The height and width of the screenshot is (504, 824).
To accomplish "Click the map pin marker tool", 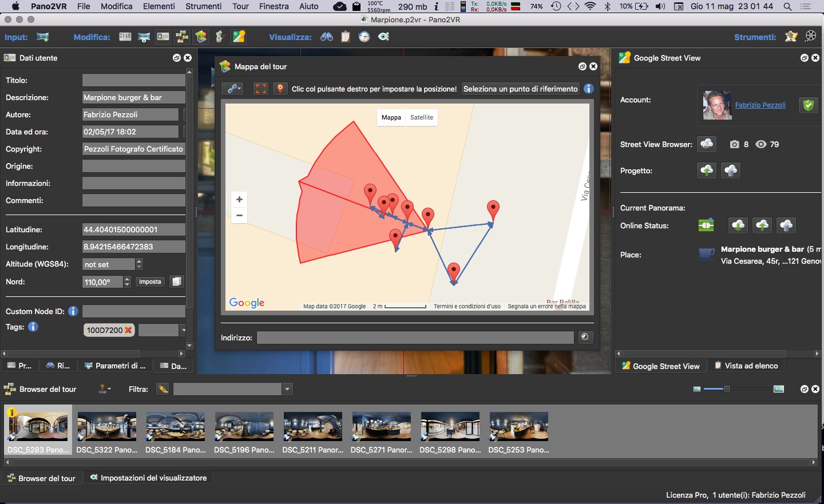I will point(280,89).
